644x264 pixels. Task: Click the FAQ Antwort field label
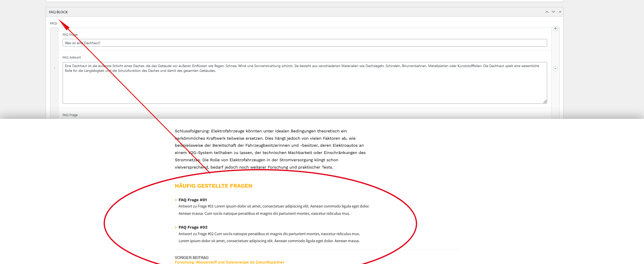[72, 58]
